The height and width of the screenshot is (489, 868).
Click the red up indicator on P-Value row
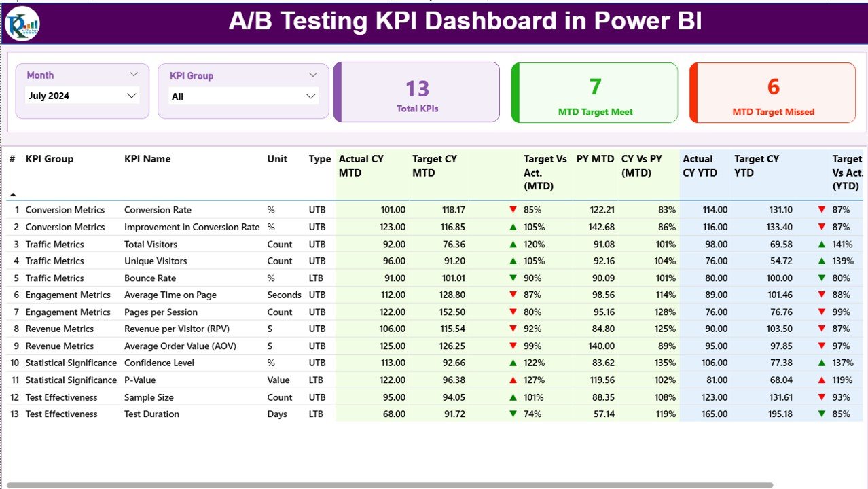coord(513,380)
